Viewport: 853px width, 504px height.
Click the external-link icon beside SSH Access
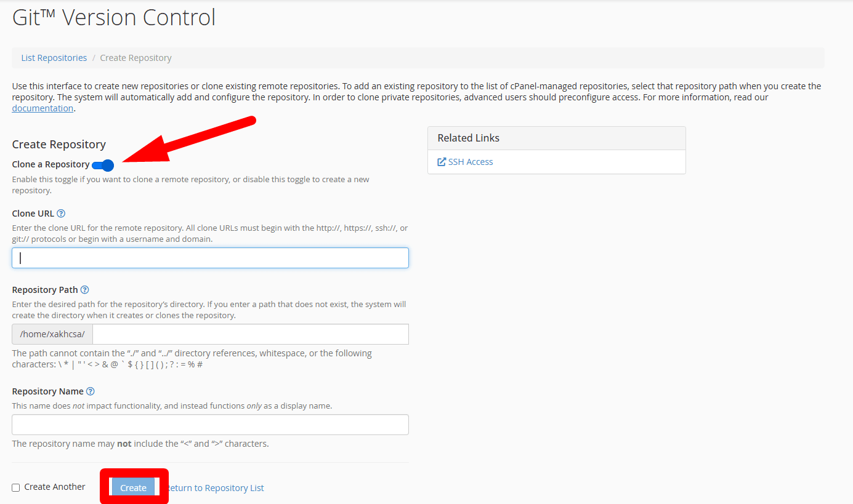(442, 162)
